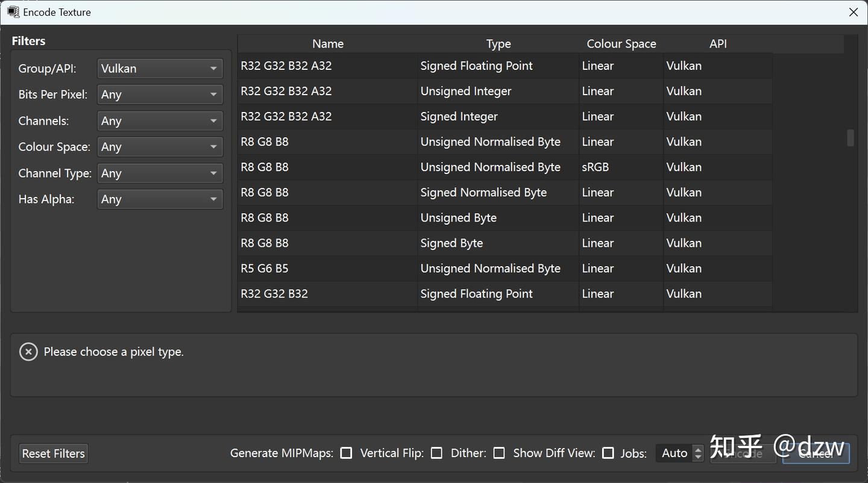
Task: Click the Reset Filters button
Action: [54, 453]
